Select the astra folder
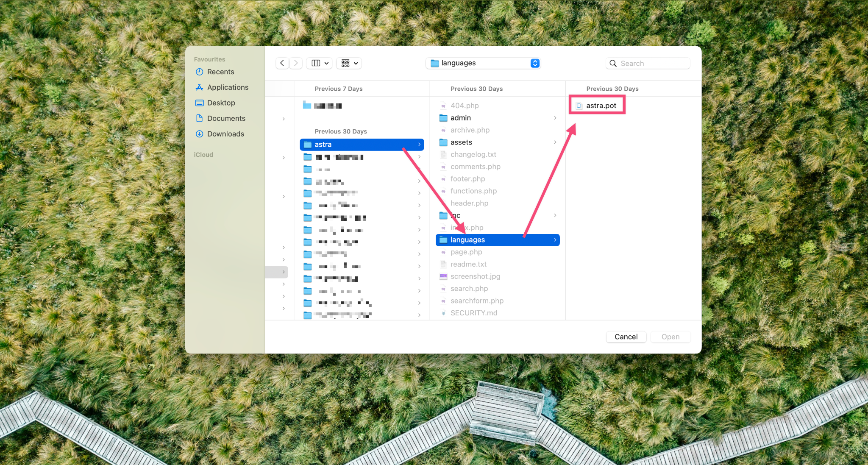The image size is (868, 465). [323, 145]
